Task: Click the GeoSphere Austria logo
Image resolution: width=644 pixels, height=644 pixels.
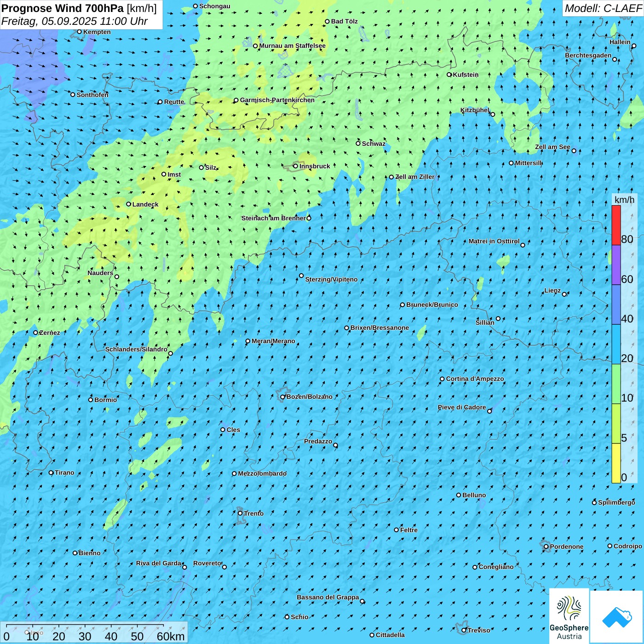Action: tap(569, 616)
